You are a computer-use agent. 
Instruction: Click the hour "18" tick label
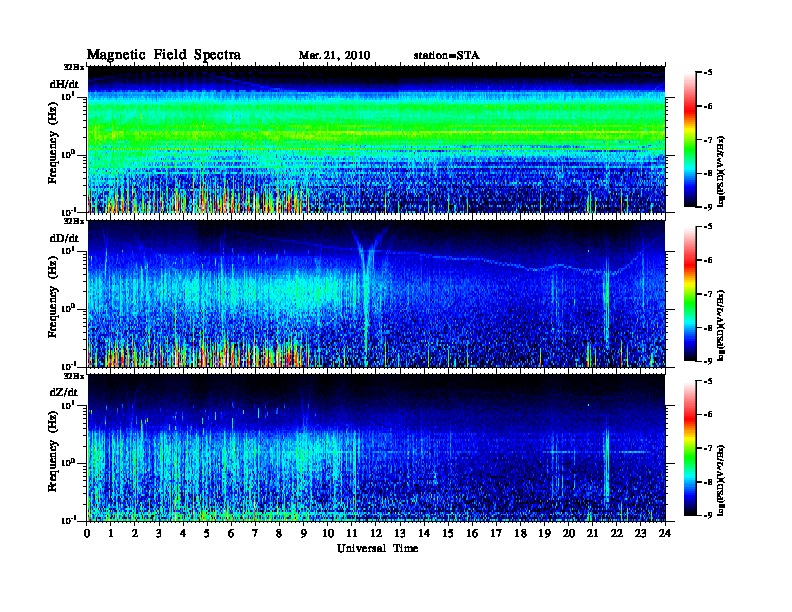tap(520, 533)
